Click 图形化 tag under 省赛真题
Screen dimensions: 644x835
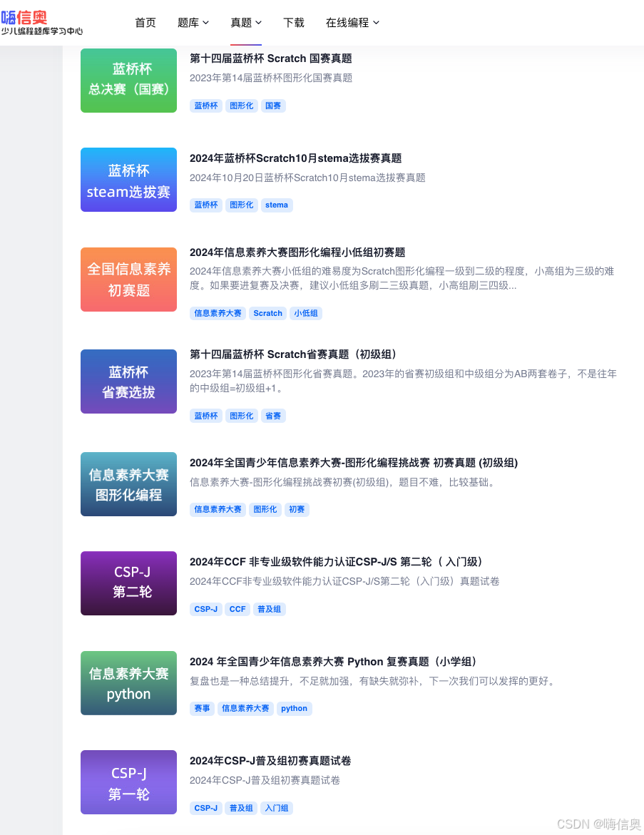(241, 416)
